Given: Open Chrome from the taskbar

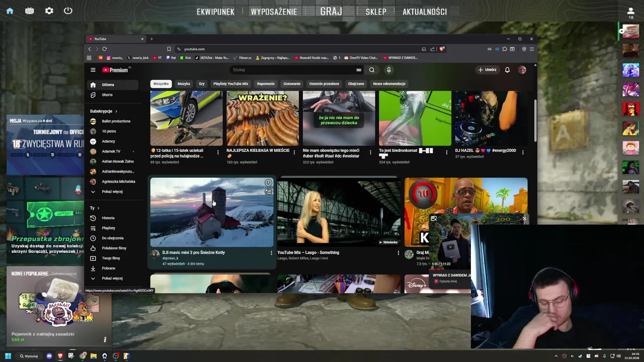Looking at the screenshot, I should point(83,356).
